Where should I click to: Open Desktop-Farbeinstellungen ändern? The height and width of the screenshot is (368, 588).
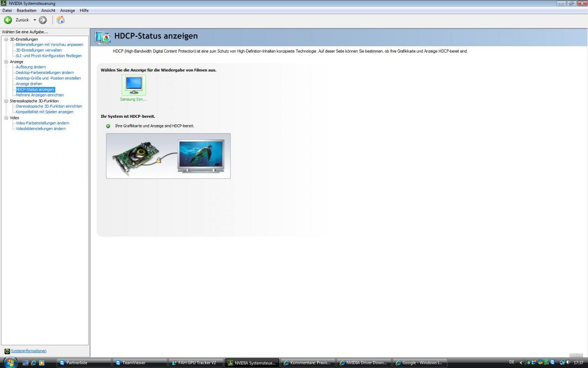[x=44, y=72]
